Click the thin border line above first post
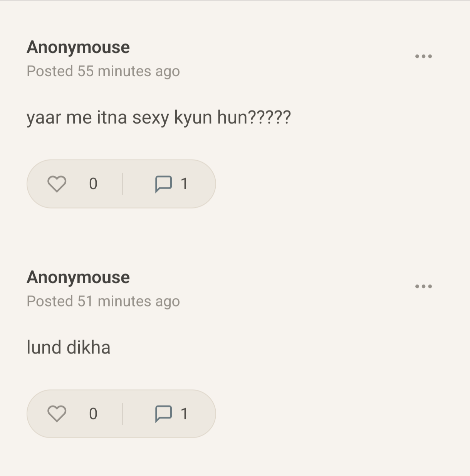The image size is (470, 476). pos(235,0)
